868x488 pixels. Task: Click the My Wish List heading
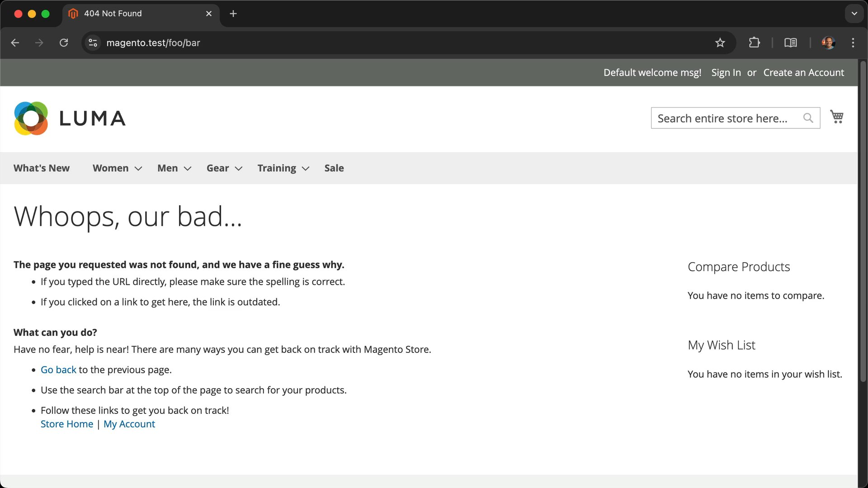click(722, 345)
